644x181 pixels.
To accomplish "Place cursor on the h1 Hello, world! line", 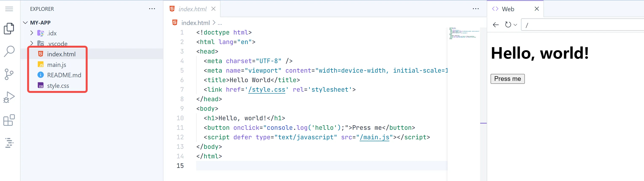I will 244,118.
